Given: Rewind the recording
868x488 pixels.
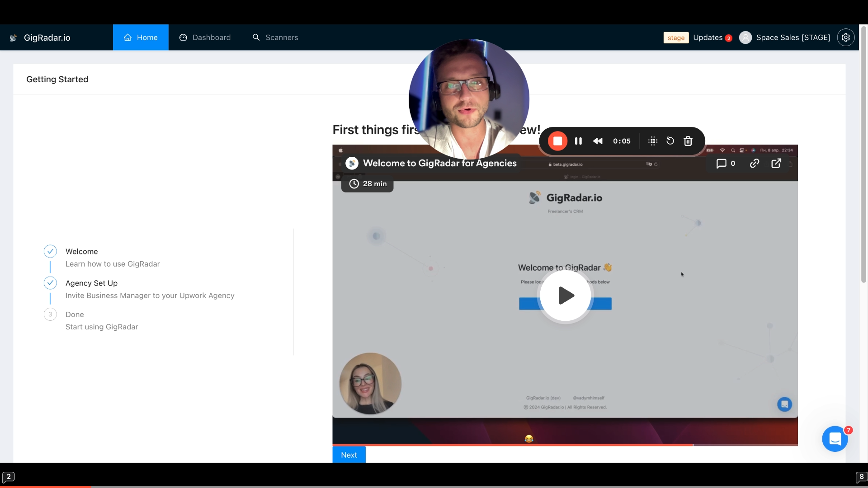Looking at the screenshot, I should point(598,141).
